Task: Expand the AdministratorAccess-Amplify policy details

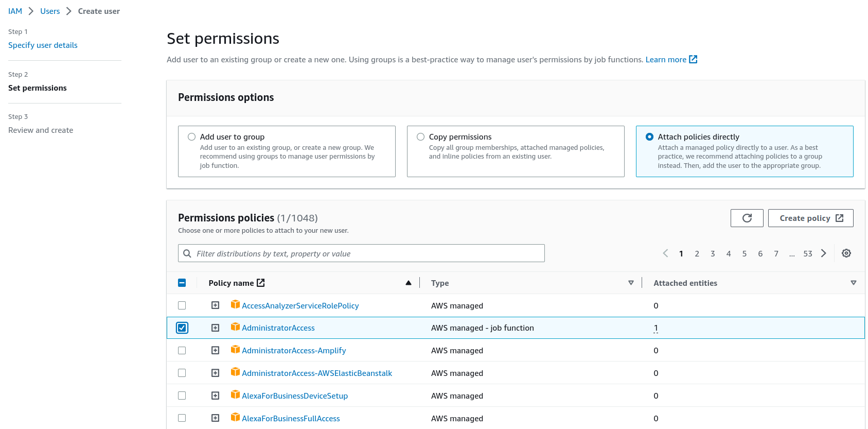Action: coord(216,351)
